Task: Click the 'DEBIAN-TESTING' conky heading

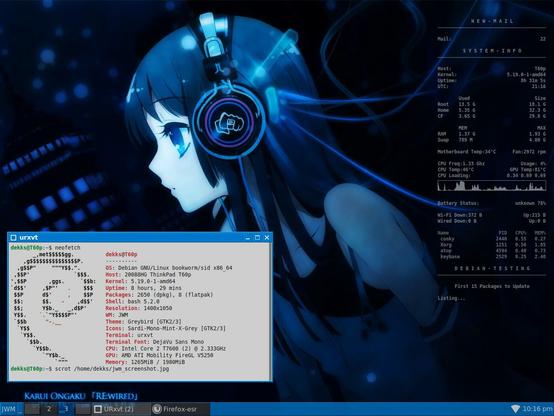Action: click(x=492, y=268)
